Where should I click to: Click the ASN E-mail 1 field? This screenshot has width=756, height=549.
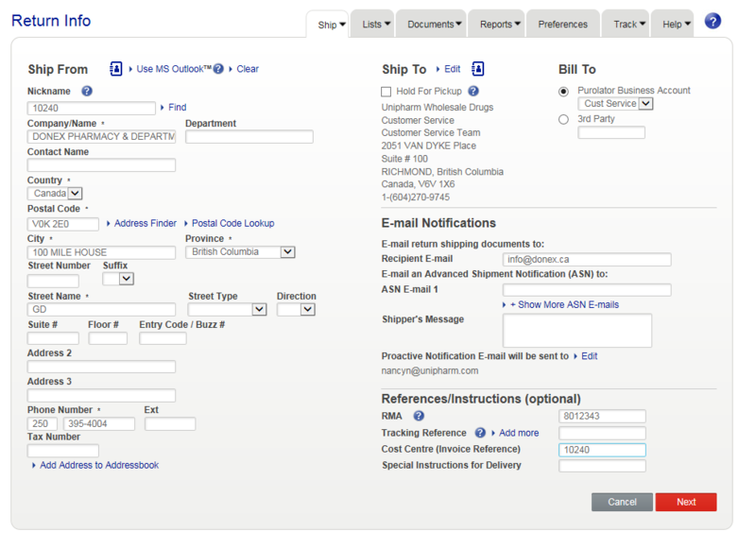point(587,290)
